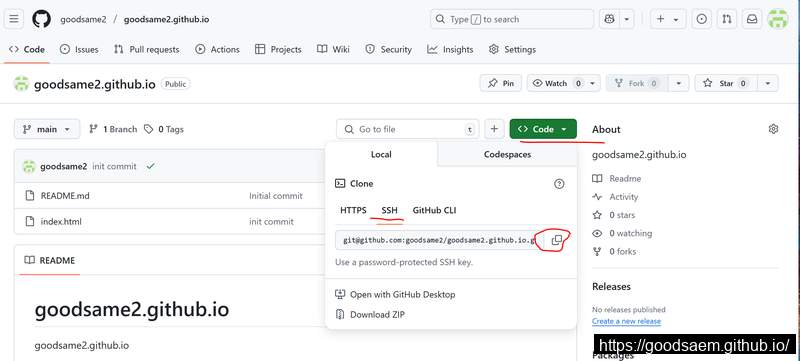Open the Releases heading link
800x361 pixels.
point(611,287)
